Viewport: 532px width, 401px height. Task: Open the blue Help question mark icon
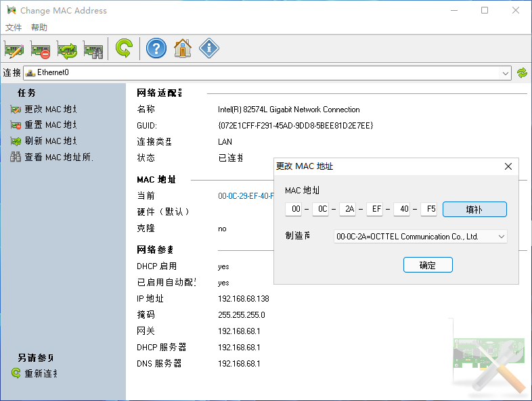pyautogui.click(x=156, y=49)
